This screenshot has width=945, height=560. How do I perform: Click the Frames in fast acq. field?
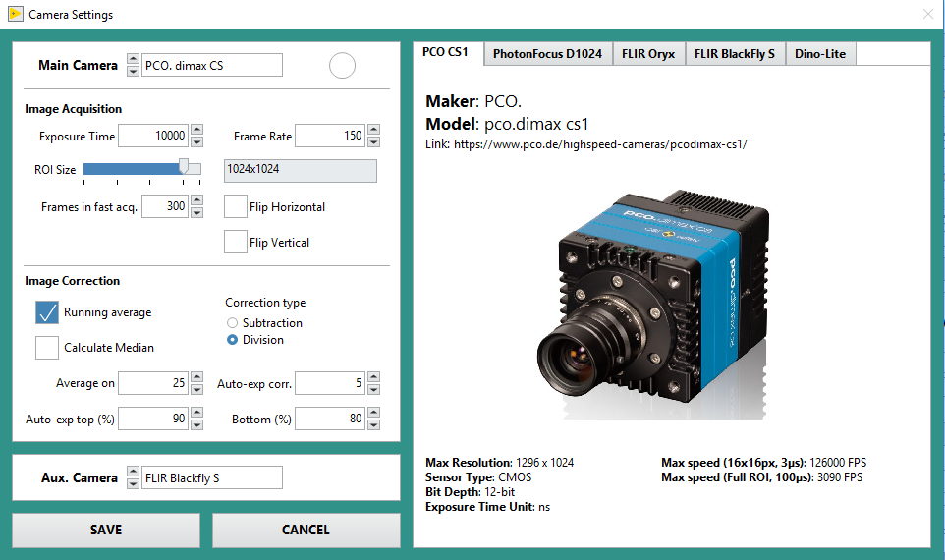(x=165, y=206)
